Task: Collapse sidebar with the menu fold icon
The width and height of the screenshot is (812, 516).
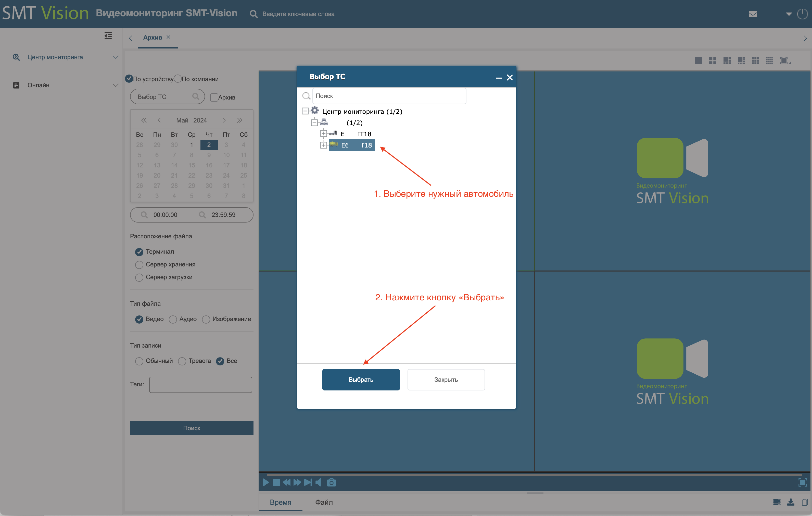Action: [108, 36]
